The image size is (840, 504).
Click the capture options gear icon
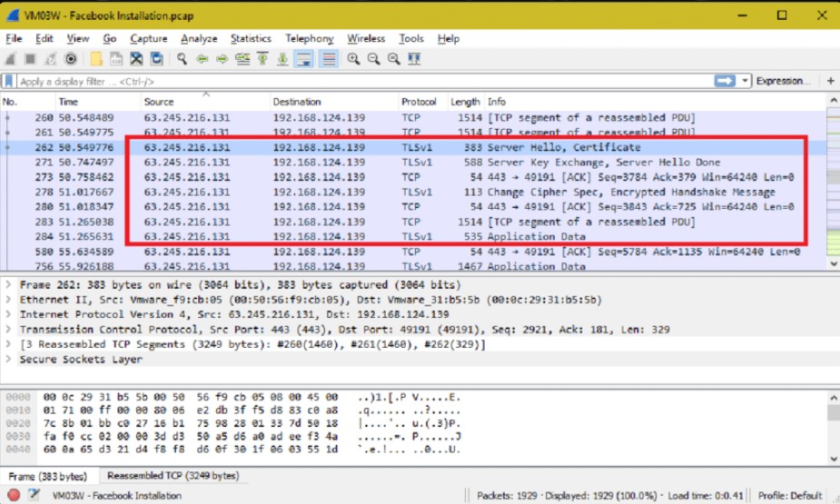(71, 59)
